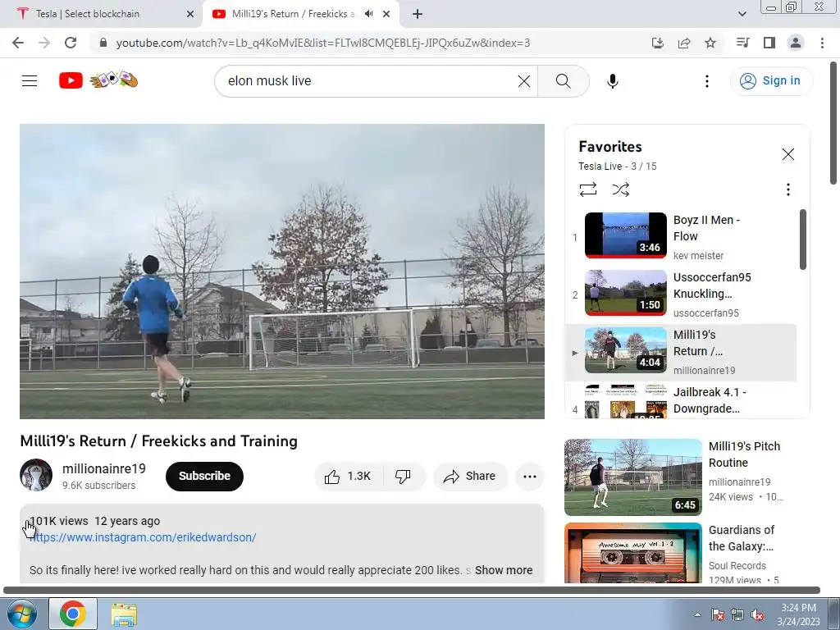Show hidden tray icons arrow

(x=697, y=614)
